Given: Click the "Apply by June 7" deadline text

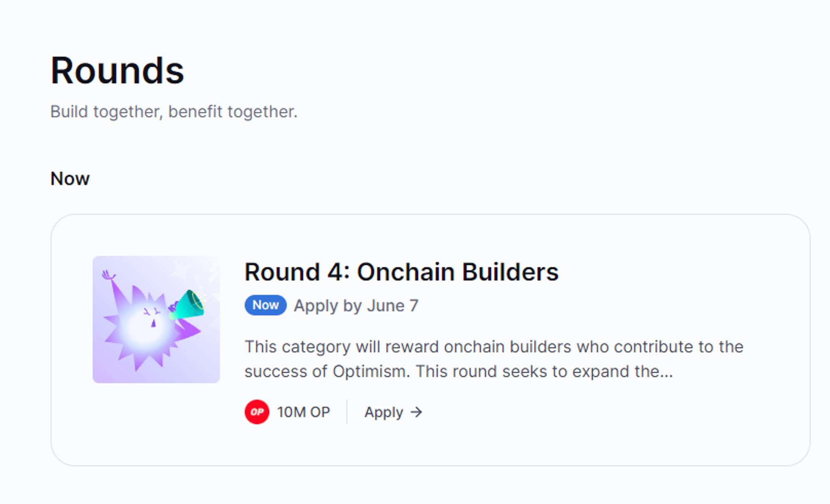Looking at the screenshot, I should click(356, 306).
